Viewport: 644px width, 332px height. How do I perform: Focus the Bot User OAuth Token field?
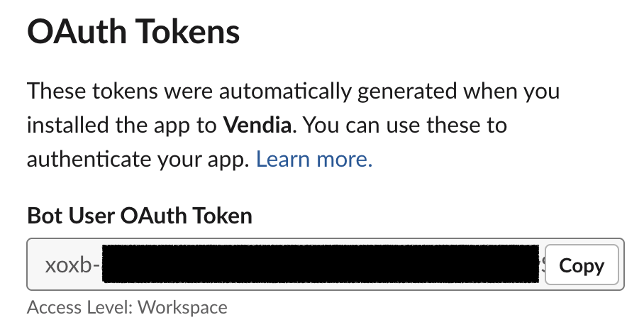tap(284, 265)
